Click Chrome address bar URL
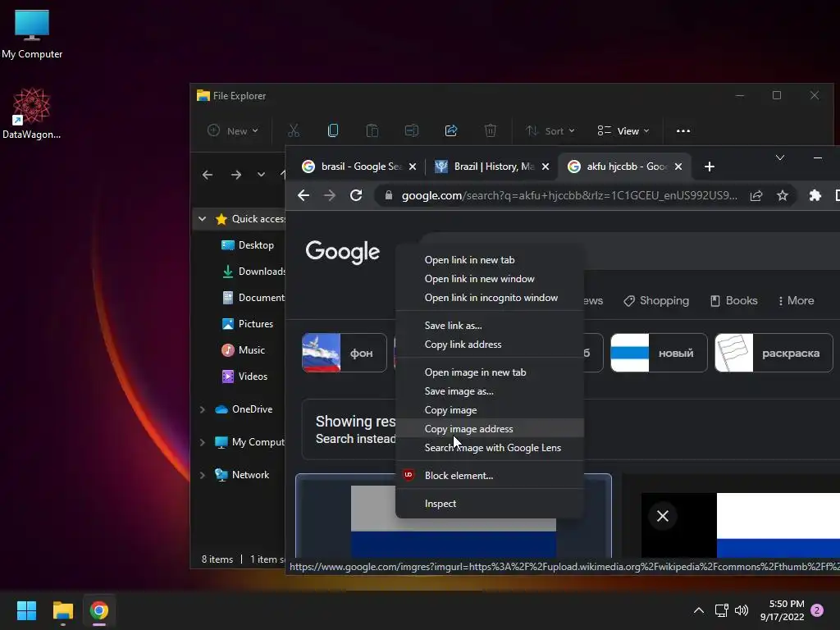This screenshot has width=840, height=630. [x=569, y=195]
